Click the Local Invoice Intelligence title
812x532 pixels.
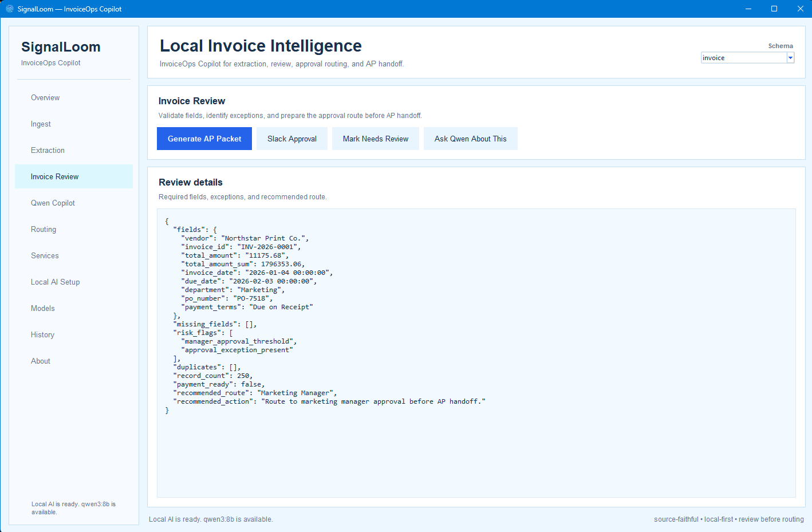pos(261,46)
